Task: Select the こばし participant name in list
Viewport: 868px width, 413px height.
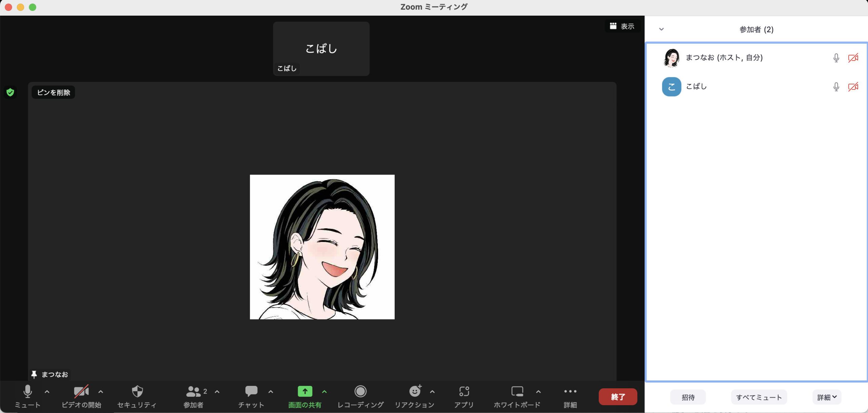Action: (x=696, y=87)
